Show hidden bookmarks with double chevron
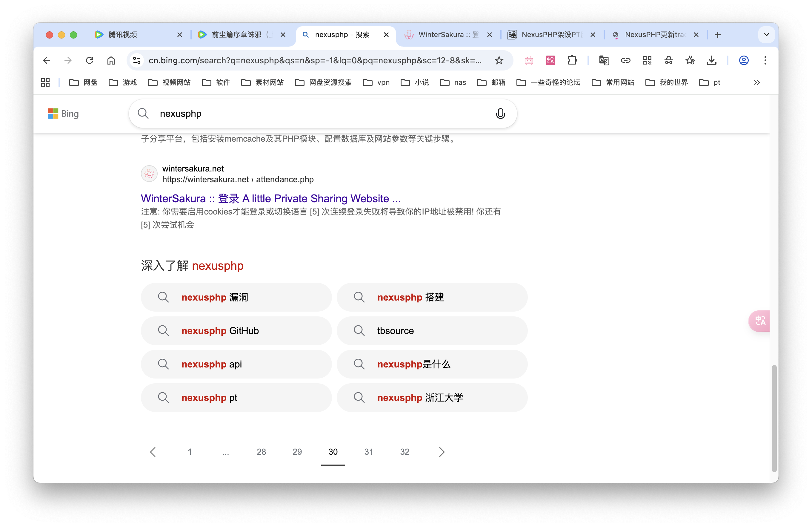The image size is (812, 527). 757,82
